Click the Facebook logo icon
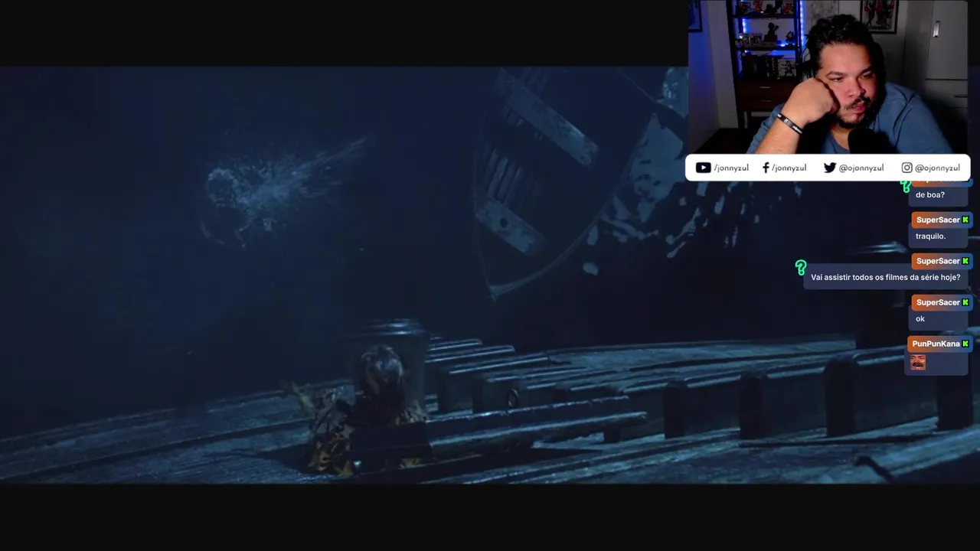The height and width of the screenshot is (551, 980). pos(766,168)
